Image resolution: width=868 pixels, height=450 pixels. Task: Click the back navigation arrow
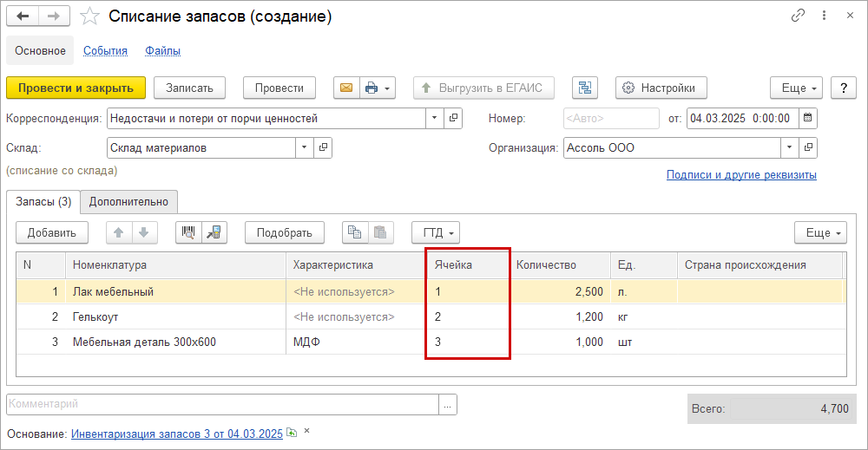click(x=23, y=16)
